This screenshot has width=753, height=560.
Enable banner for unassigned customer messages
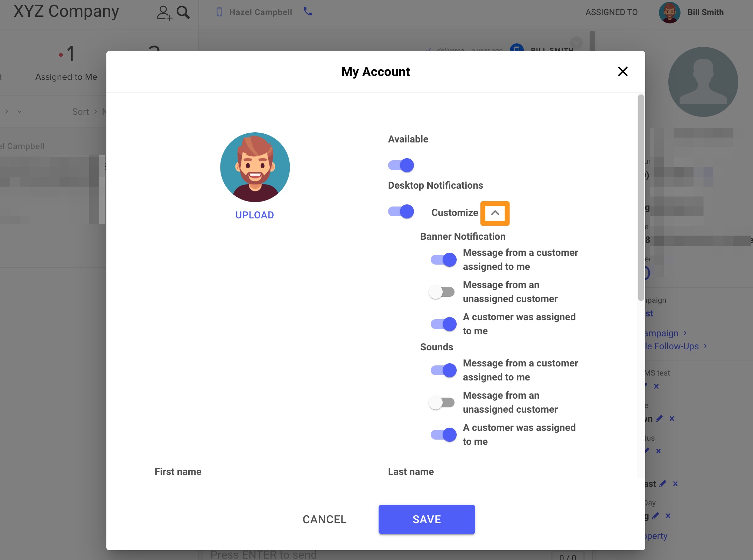click(x=442, y=292)
